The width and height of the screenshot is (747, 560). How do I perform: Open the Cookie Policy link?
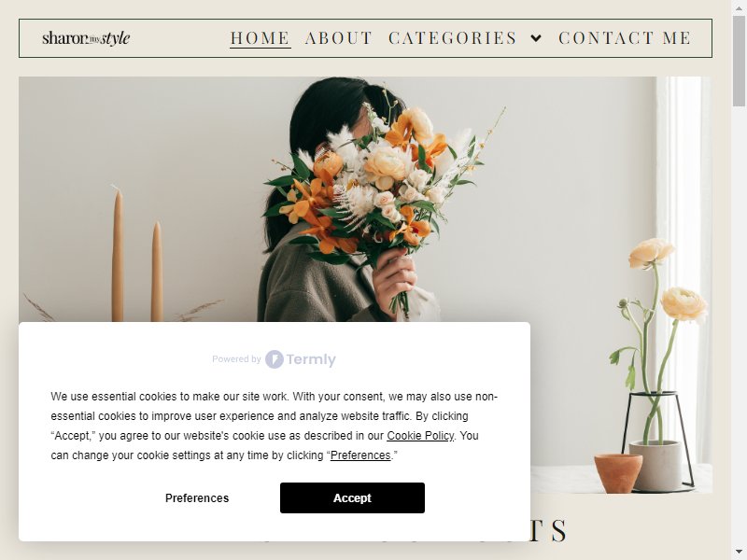(x=420, y=436)
